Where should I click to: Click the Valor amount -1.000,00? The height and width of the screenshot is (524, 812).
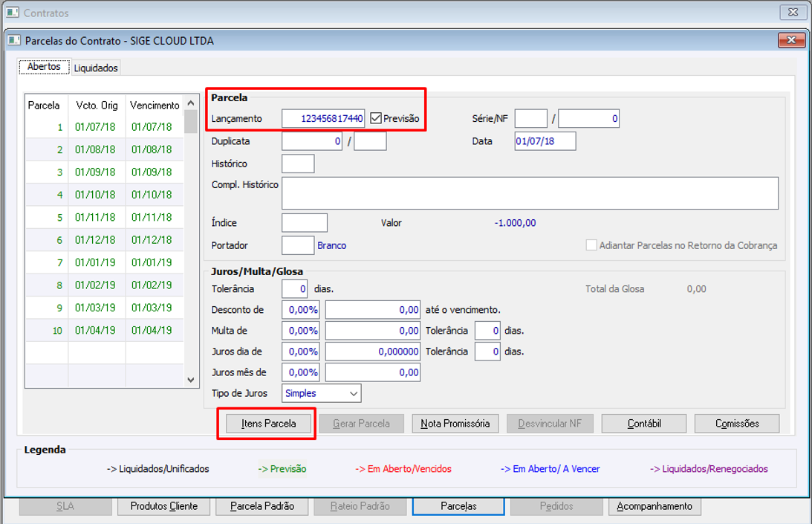[x=516, y=223]
